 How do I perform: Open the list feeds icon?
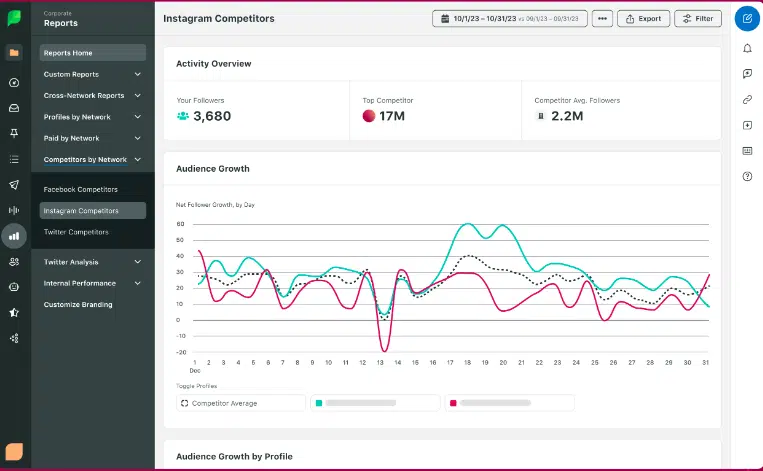click(x=14, y=159)
